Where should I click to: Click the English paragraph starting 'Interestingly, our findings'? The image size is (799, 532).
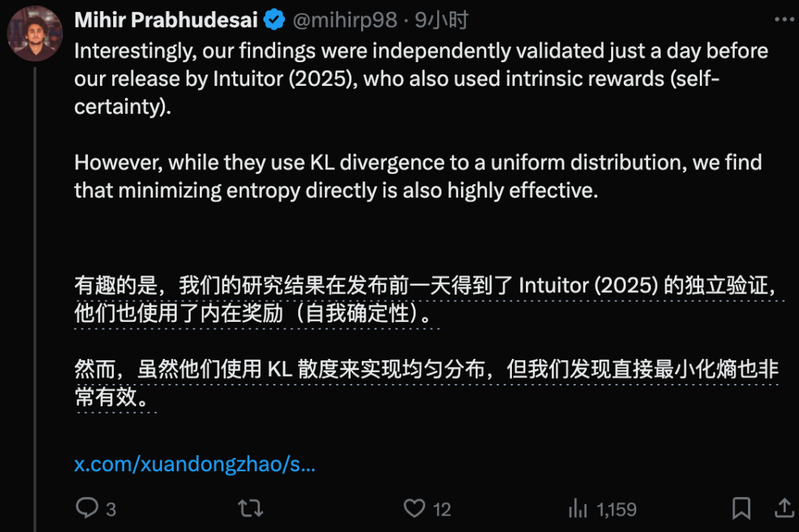tap(421, 78)
